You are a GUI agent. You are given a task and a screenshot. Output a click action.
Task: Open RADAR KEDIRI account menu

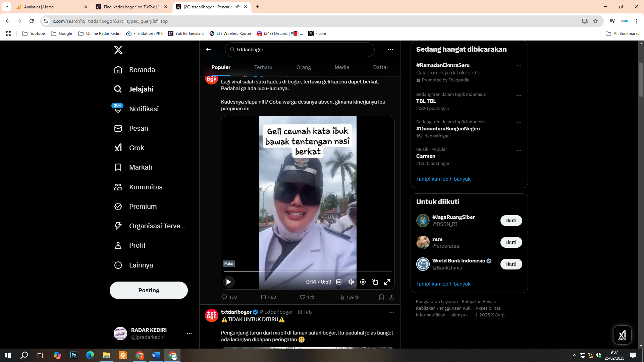pyautogui.click(x=189, y=334)
